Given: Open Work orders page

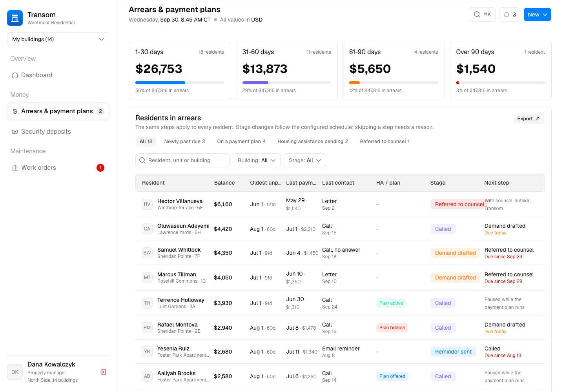Looking at the screenshot, I should pos(58,168).
